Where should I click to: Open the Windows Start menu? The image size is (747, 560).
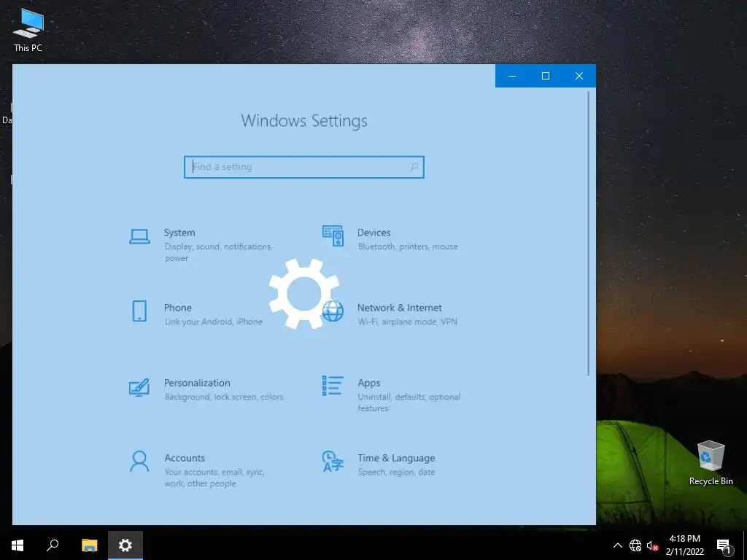(x=18, y=545)
